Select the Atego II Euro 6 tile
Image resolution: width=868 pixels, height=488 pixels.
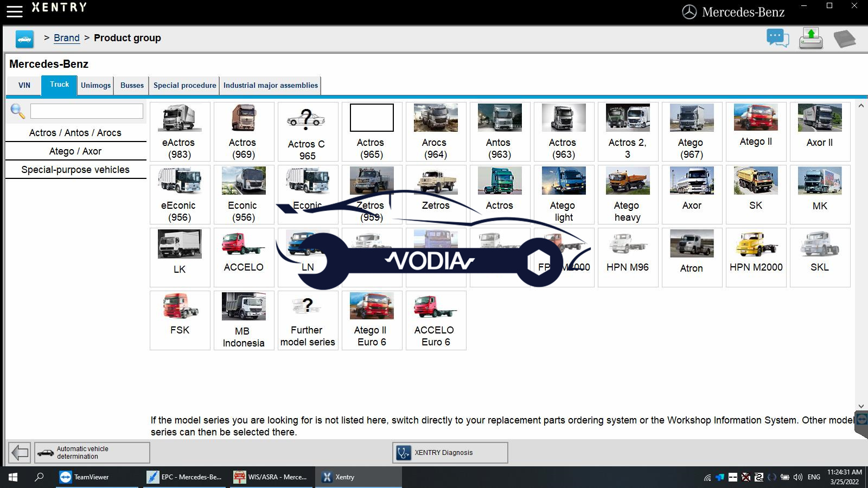(x=372, y=320)
